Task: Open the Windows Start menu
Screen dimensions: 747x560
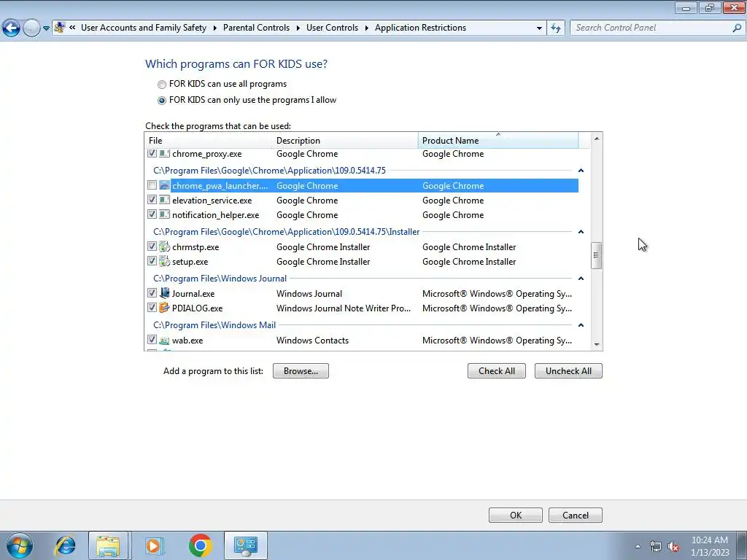Action: pos(20,545)
